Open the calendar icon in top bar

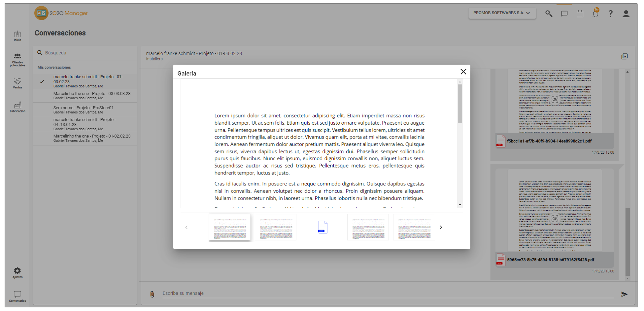coord(580,14)
